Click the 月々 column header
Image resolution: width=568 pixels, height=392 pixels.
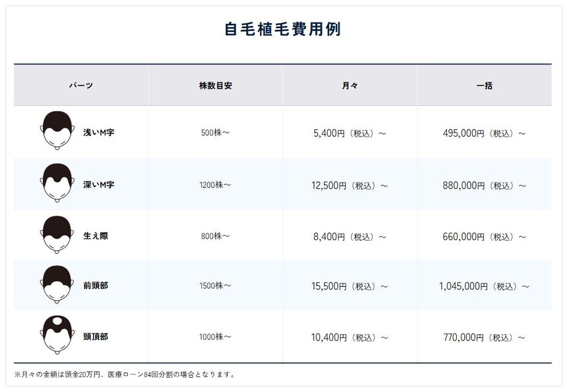tap(350, 86)
